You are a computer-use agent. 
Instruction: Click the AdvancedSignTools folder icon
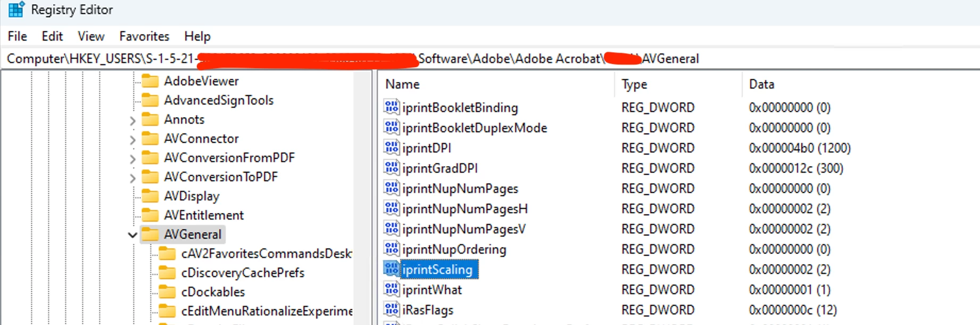click(x=151, y=100)
